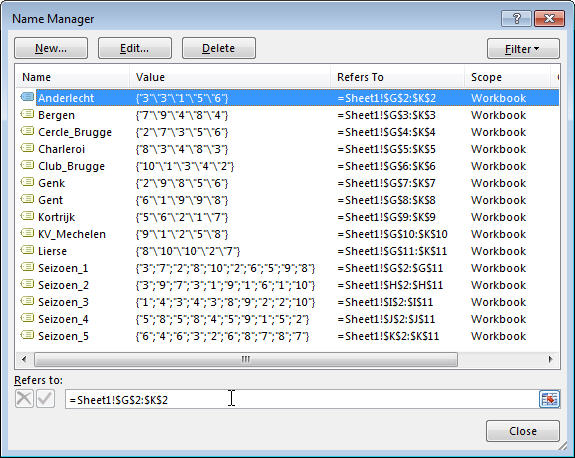The image size is (575, 458).
Task: Close the Name Manager with Close button
Action: coord(523,431)
